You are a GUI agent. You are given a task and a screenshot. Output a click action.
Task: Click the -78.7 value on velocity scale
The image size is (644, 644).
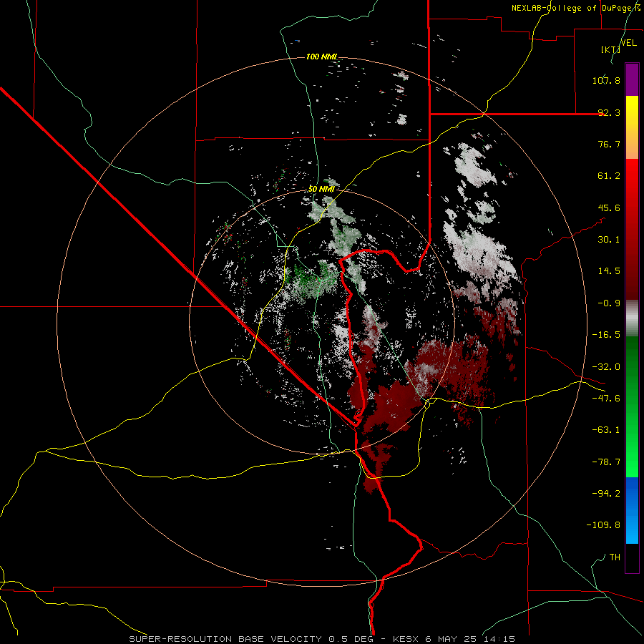pos(606,462)
